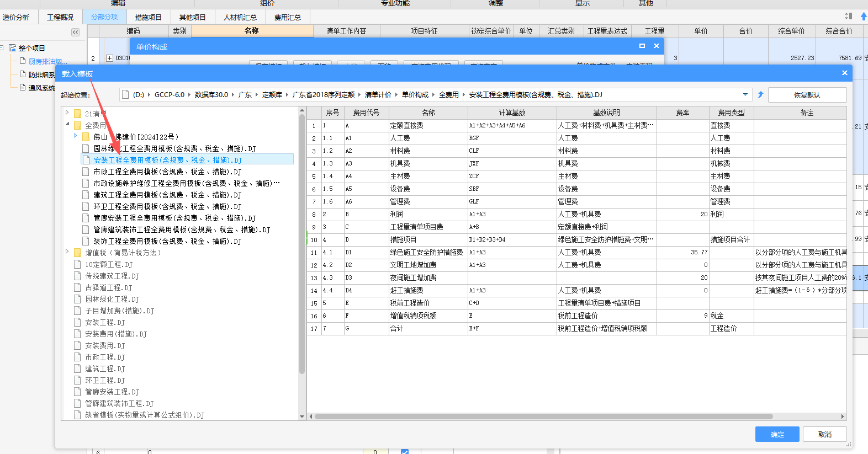Switch to 工程概况 tab

[60, 17]
